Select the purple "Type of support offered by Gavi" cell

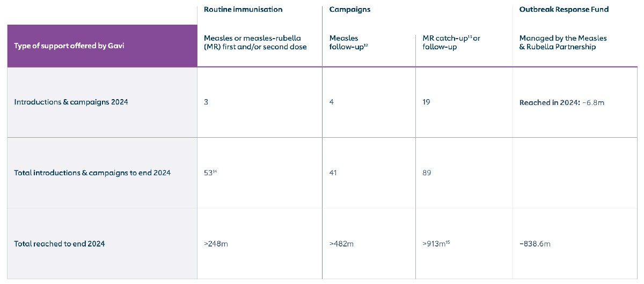[102, 46]
